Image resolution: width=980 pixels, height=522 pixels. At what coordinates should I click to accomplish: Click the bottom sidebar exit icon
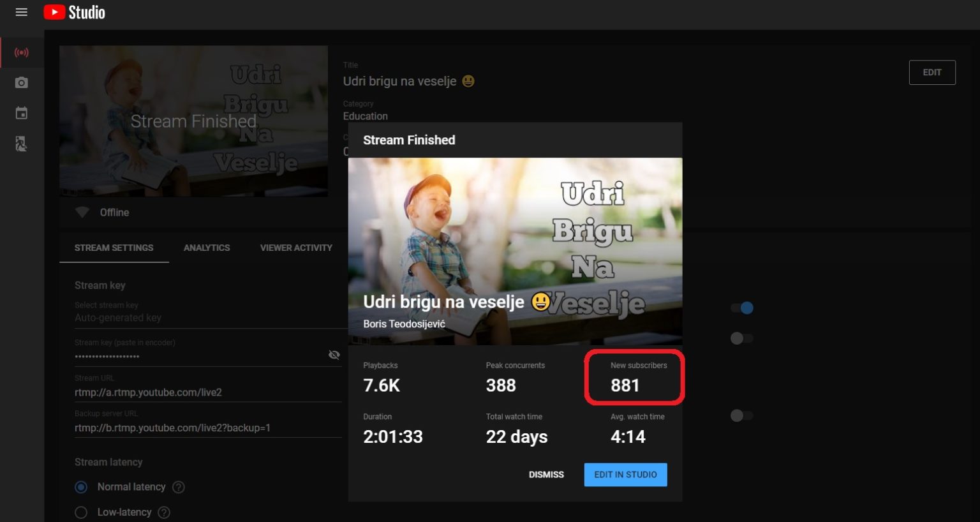point(21,144)
